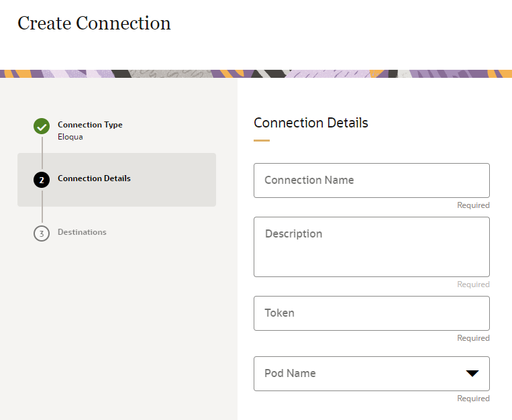512x420 pixels.
Task: Click Required hint below Connection Name
Action: click(x=473, y=205)
